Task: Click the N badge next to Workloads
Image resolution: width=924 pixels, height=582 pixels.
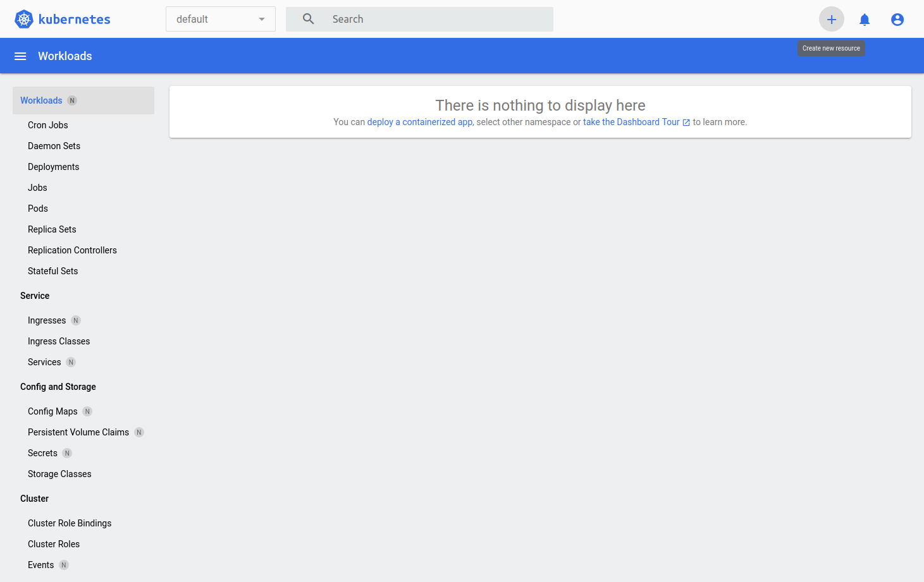Action: click(72, 100)
